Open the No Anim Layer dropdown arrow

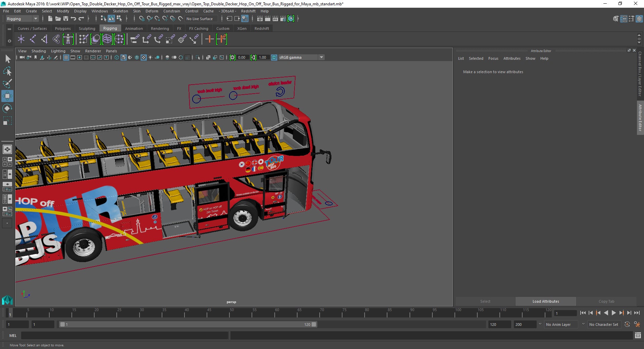pyautogui.click(x=540, y=325)
